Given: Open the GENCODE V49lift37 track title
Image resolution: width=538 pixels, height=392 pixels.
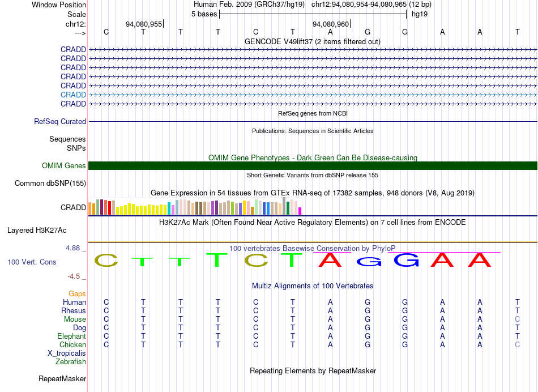Looking at the screenshot, I should tap(313, 41).
